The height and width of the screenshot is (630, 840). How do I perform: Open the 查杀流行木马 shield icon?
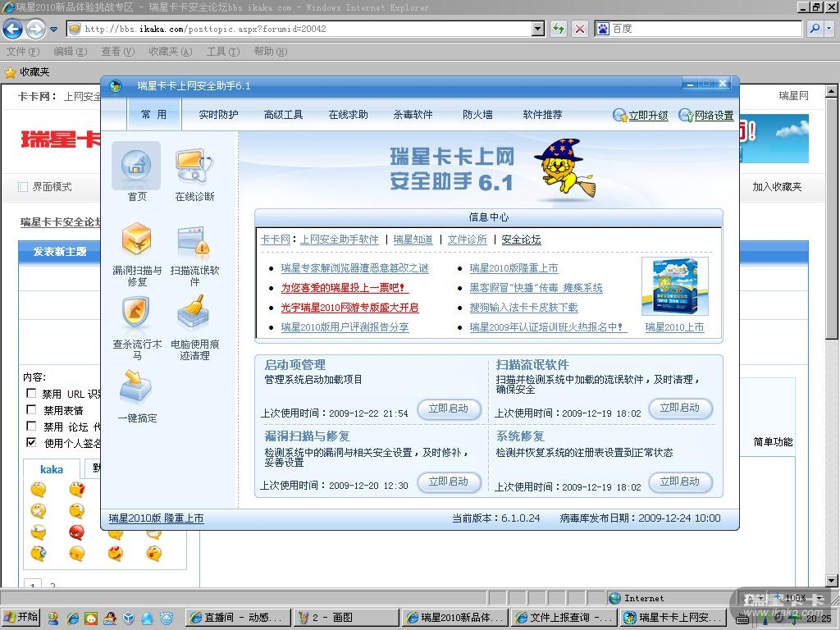(136, 313)
